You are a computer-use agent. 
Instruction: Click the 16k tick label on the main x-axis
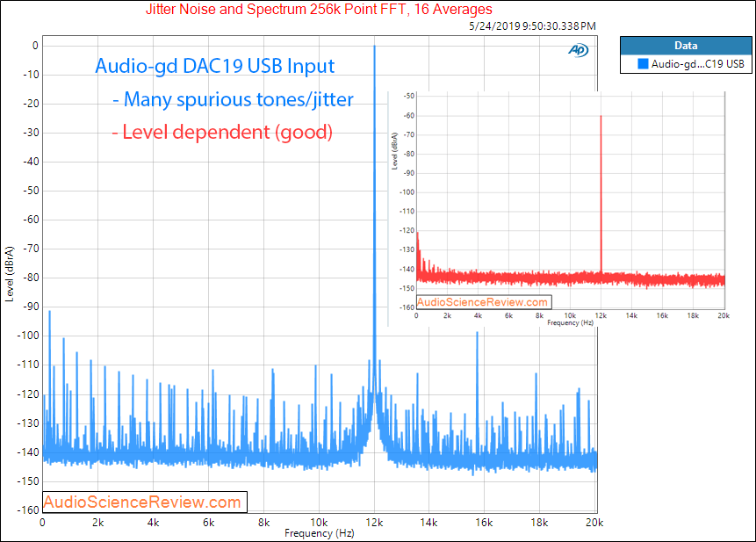pyautogui.click(x=484, y=523)
